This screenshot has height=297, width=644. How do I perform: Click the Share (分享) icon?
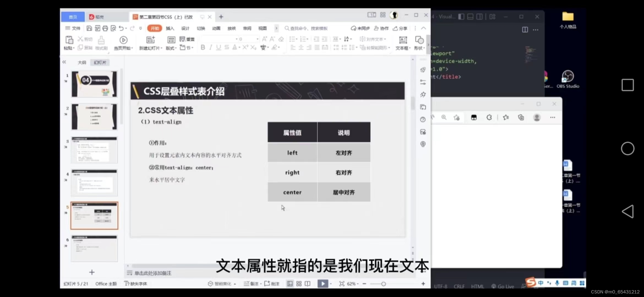[400, 28]
